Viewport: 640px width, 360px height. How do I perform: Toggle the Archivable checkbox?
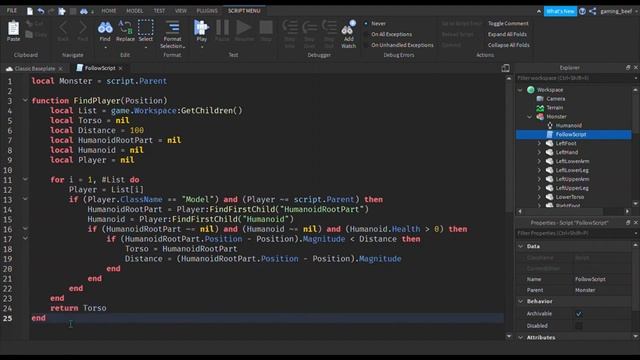pos(578,313)
